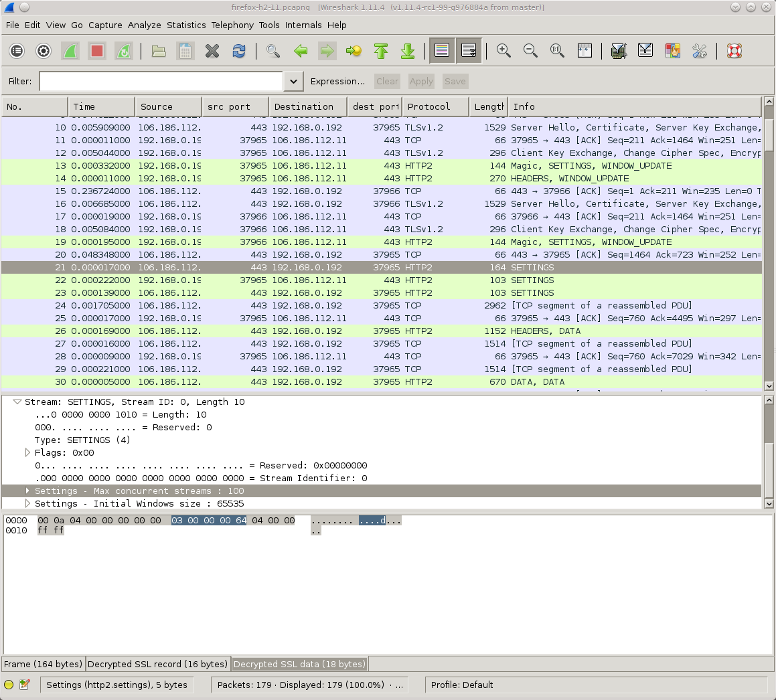Toggle auto-scroll in live capture

469,50
